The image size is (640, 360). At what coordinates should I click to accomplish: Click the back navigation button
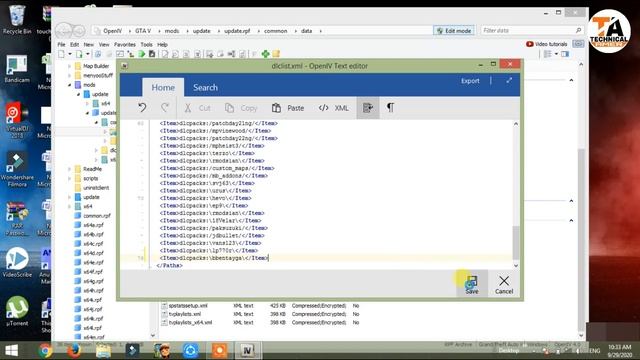(64, 30)
